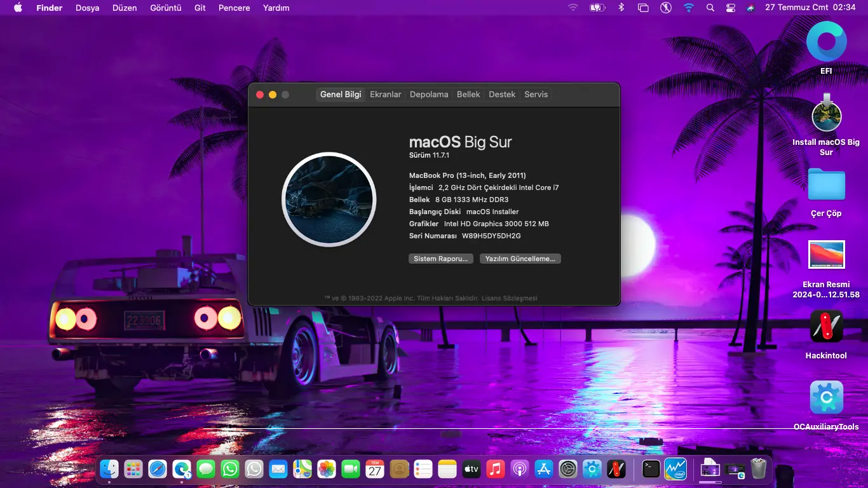The image size is (868, 488).
Task: Open the Pencere menu
Action: (234, 8)
